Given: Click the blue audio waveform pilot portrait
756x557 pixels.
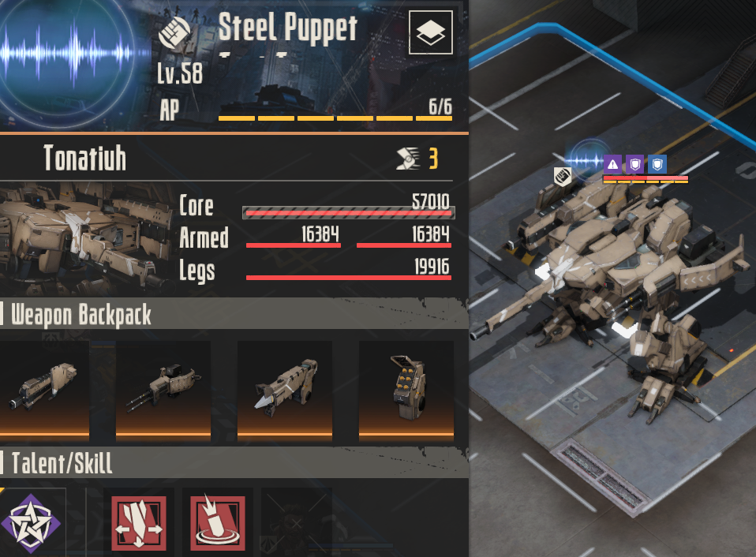Looking at the screenshot, I should [68, 53].
